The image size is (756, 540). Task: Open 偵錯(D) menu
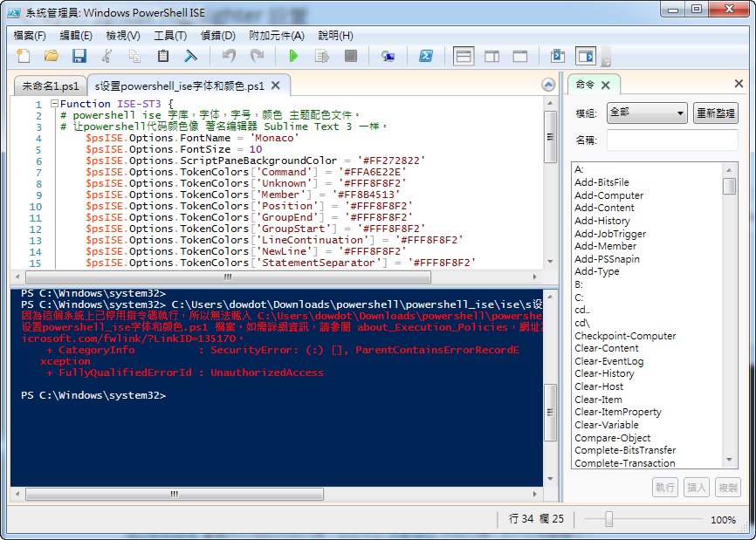pyautogui.click(x=217, y=36)
